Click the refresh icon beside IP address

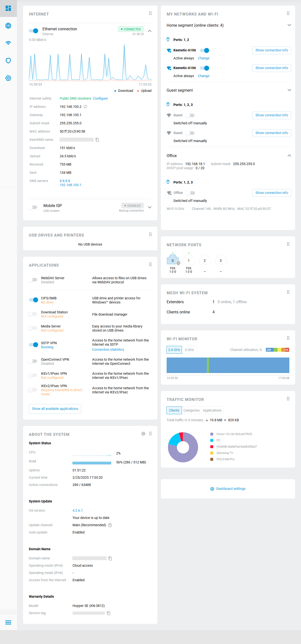tap(85, 107)
